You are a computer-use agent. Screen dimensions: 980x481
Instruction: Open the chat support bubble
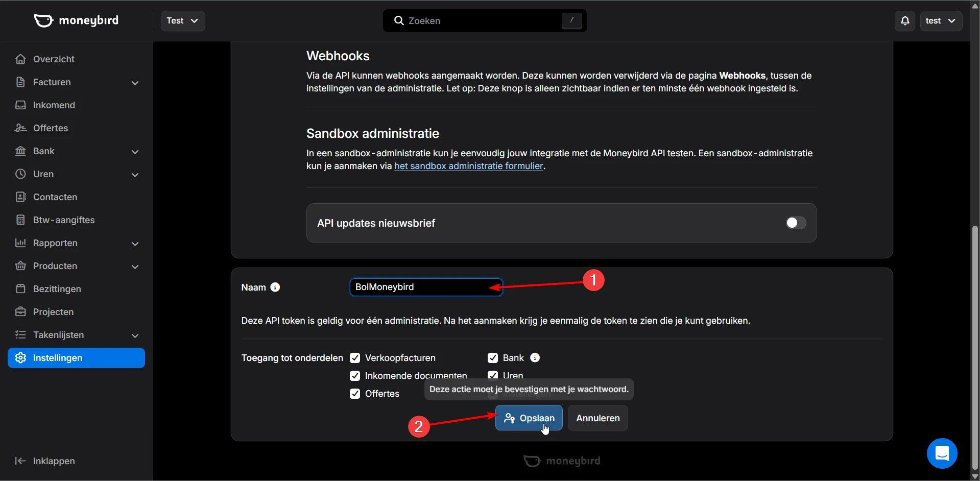pyautogui.click(x=942, y=453)
